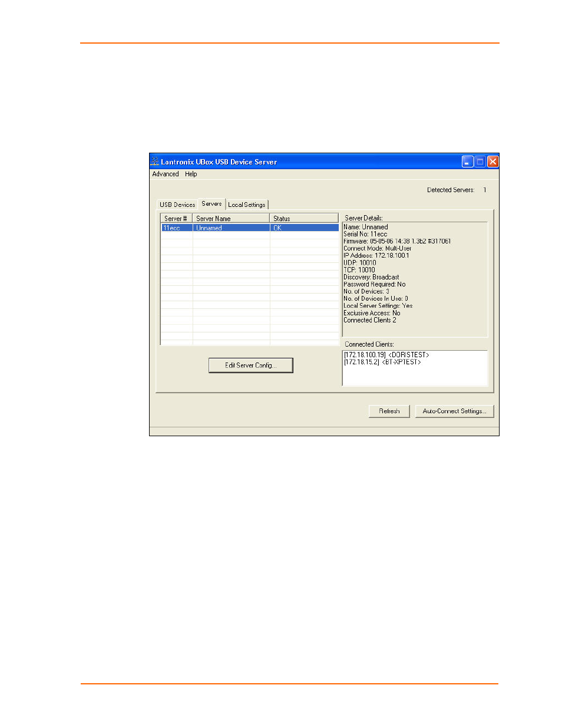Click the Firmware version line in Server Details
This screenshot has height=728, width=562.
397,241
